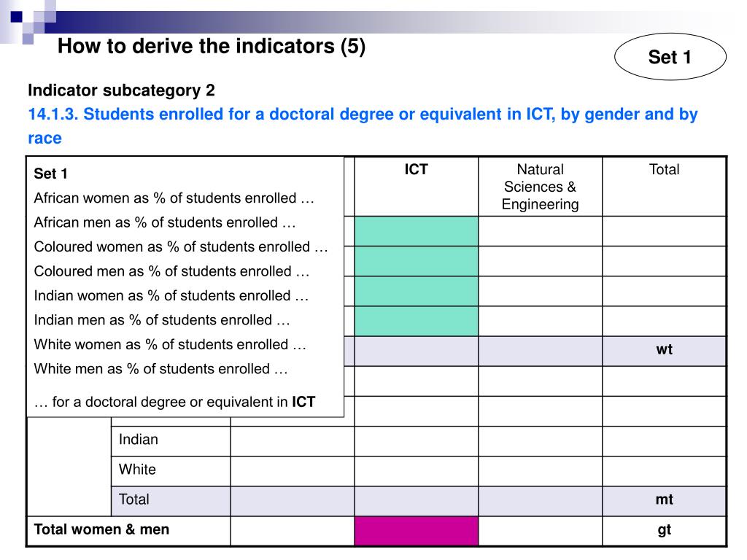Select 'Indian men as % of students enrolled' line
Screen dimensions: 747x560
point(162,319)
